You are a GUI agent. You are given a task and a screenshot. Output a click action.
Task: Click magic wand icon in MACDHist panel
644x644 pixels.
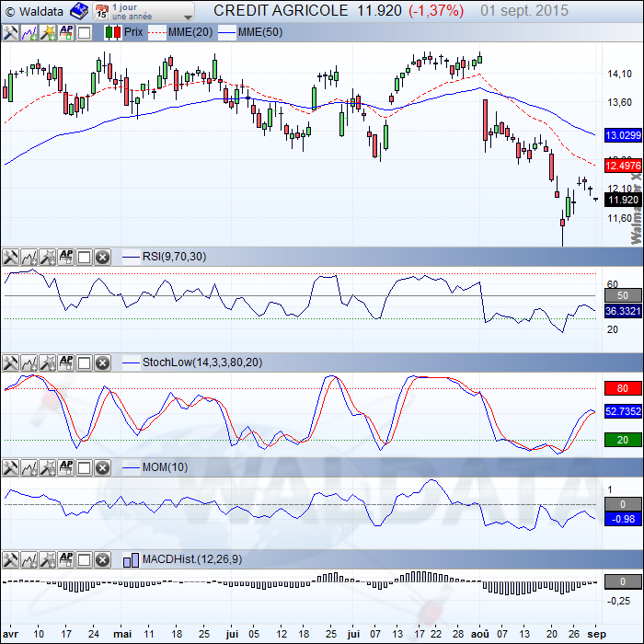(47, 559)
